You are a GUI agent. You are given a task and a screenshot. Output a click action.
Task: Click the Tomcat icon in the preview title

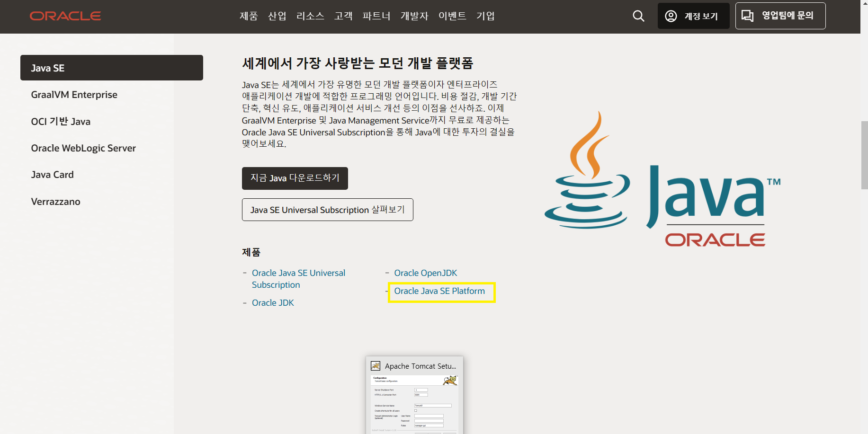(376, 366)
